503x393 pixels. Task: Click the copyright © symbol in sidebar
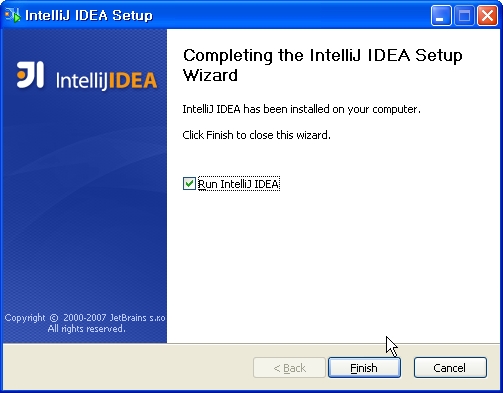point(54,318)
